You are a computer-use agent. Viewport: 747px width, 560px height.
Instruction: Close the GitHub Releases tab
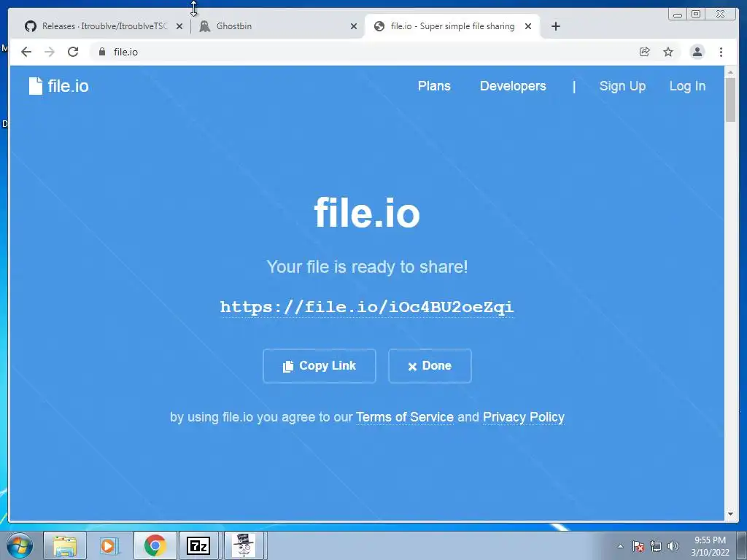pyautogui.click(x=179, y=27)
